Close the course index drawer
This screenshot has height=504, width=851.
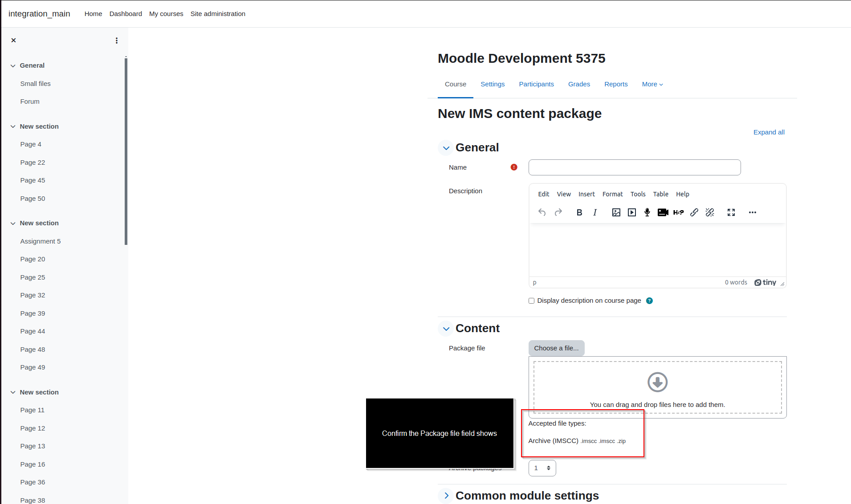(13, 40)
